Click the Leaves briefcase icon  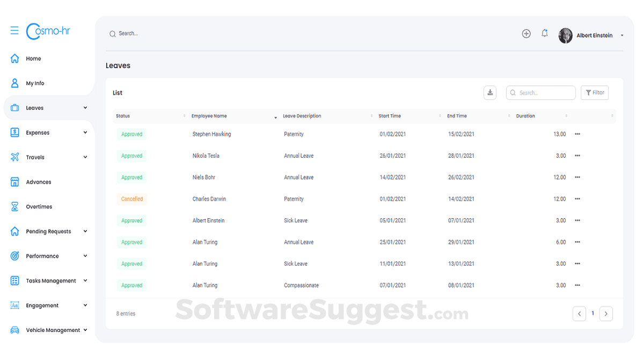pos(15,108)
